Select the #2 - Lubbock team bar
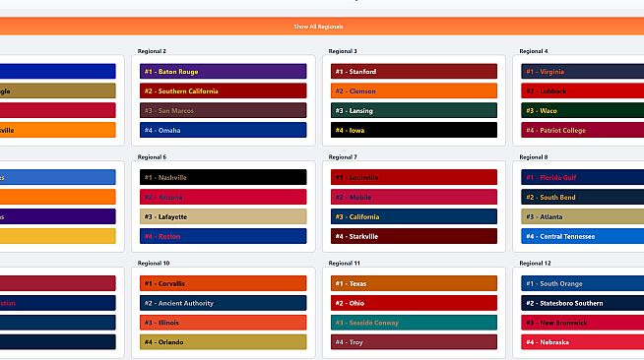This screenshot has width=644, height=360. click(582, 91)
